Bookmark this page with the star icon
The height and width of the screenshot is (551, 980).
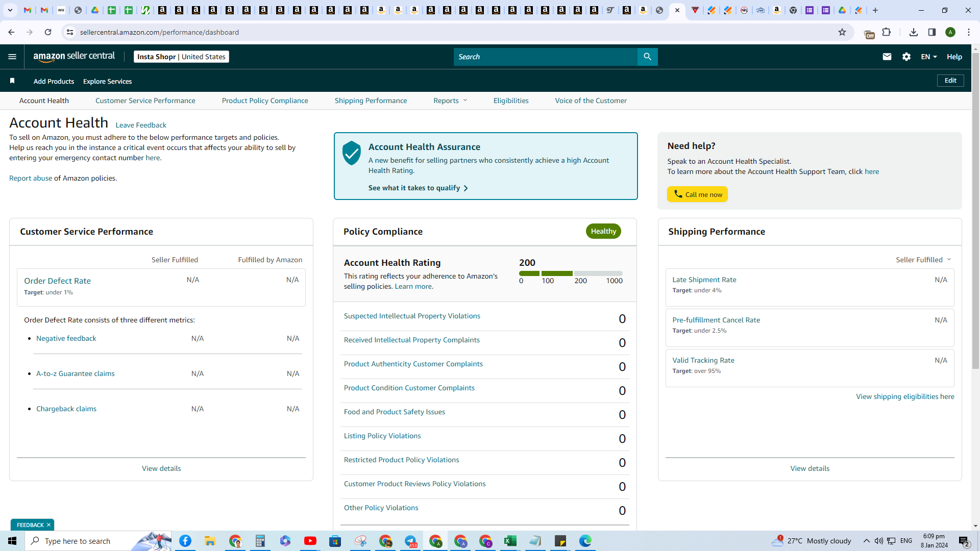842,32
